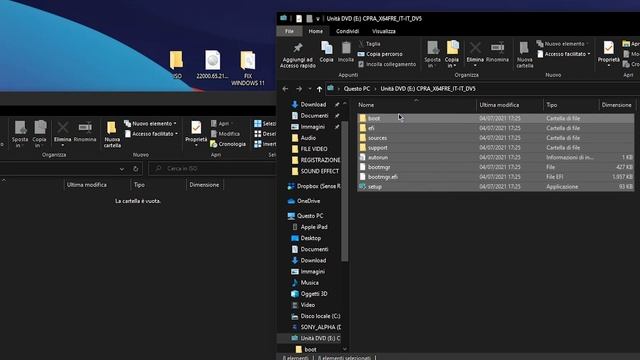
Task: Click Unità DVD breadcrumb in address bar
Action: [x=428, y=89]
